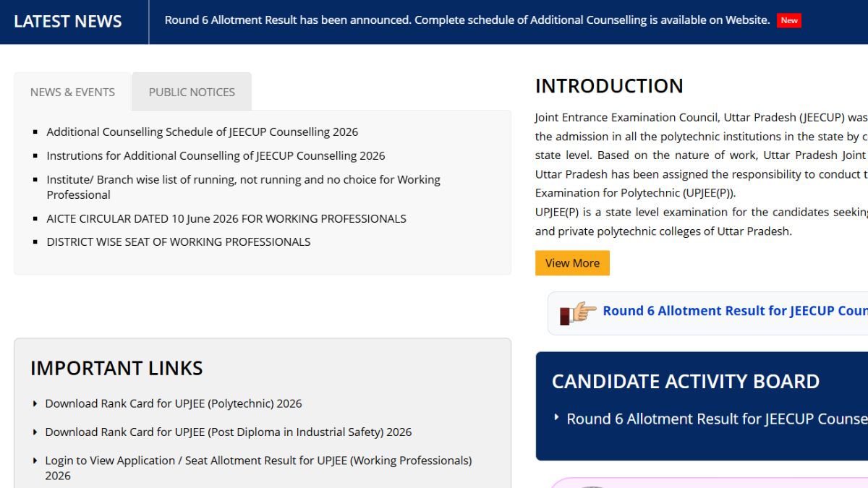Open Round 6 Allotment Result in Activity Board

click(x=717, y=419)
